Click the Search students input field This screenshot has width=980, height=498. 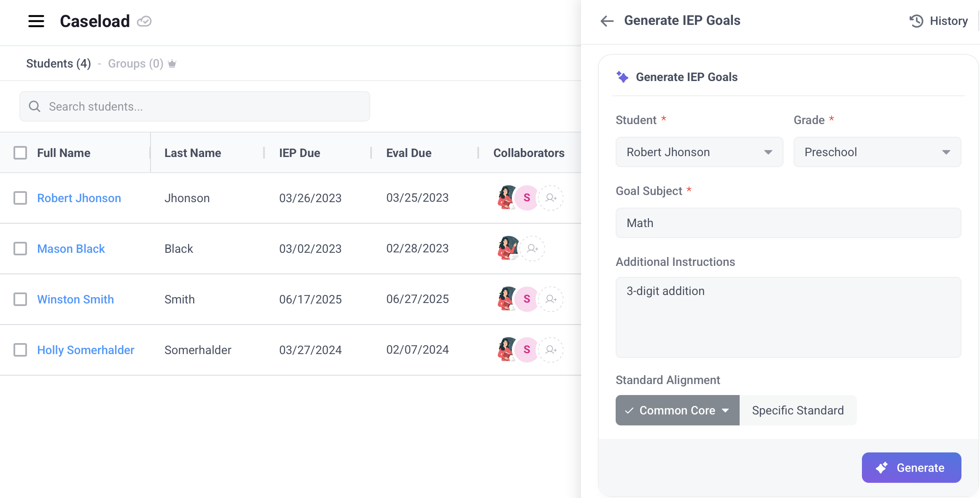[x=195, y=106]
